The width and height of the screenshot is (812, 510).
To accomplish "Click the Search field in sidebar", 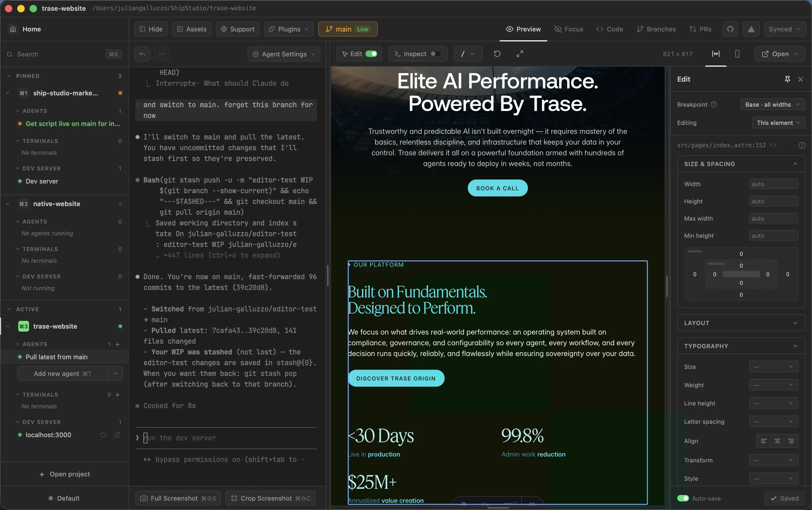I will (x=64, y=54).
